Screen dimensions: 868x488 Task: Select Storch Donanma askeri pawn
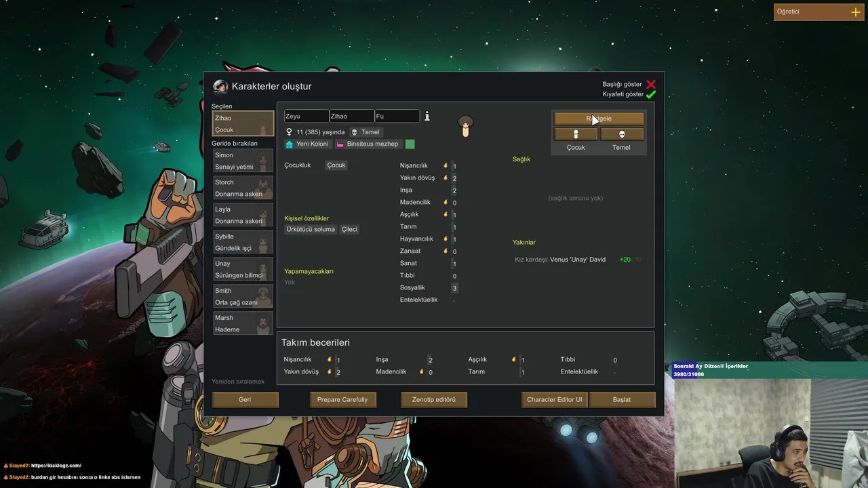coord(243,188)
